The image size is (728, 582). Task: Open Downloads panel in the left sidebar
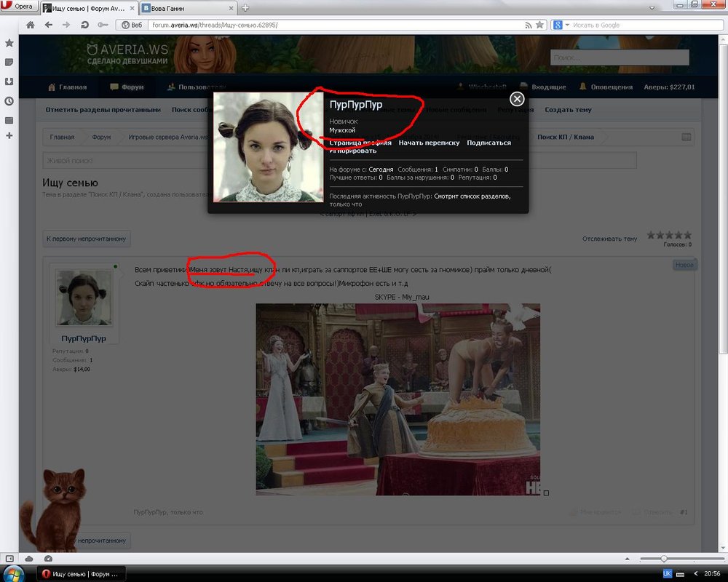pos(9,82)
